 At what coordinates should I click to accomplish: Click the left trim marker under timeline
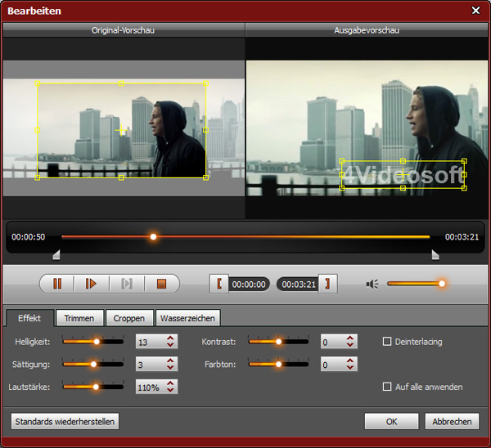[56, 255]
